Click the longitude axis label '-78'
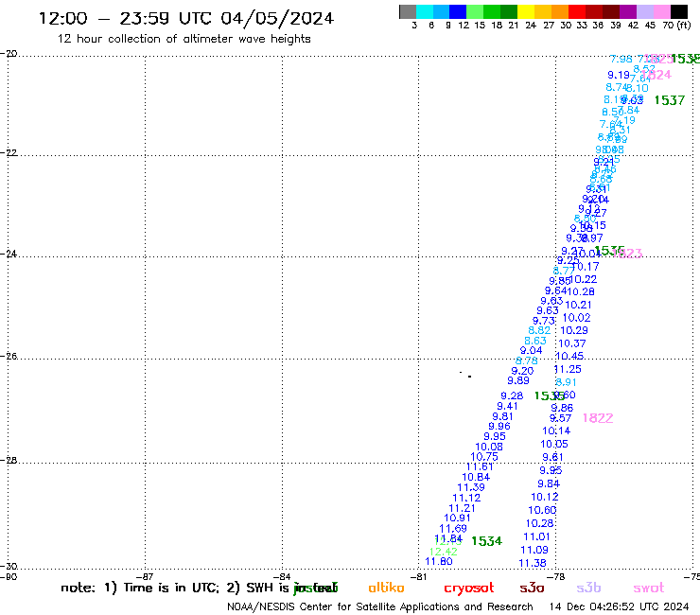This screenshot has width=700, height=615. 556,576
